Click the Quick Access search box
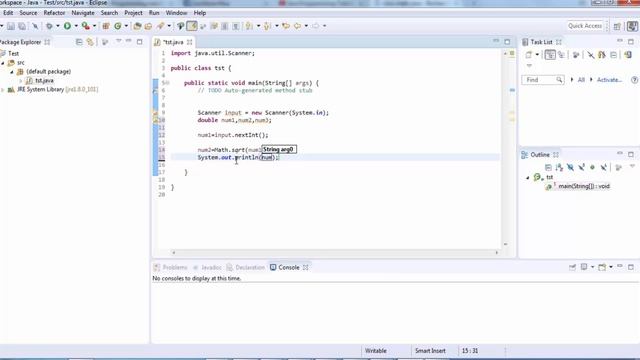 pos(585,26)
